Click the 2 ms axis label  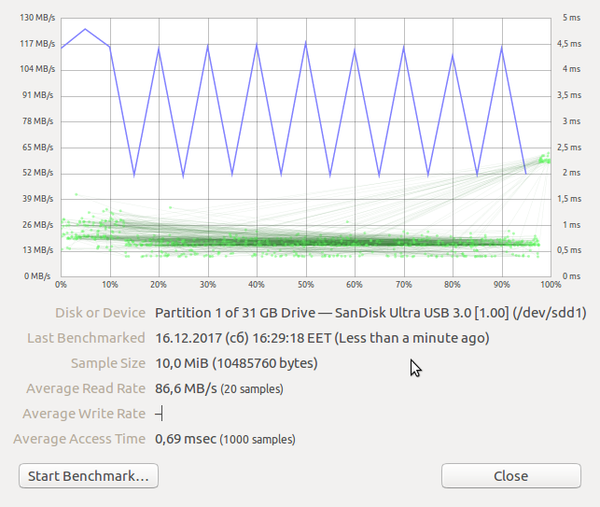[x=571, y=173]
